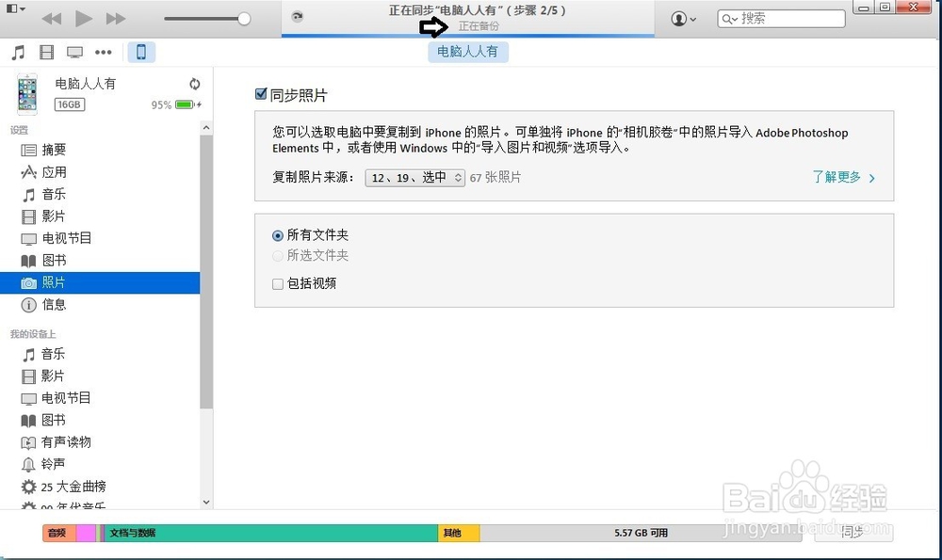Select the iPhone device icon
Viewport: 942px width, 560px height.
pos(140,52)
